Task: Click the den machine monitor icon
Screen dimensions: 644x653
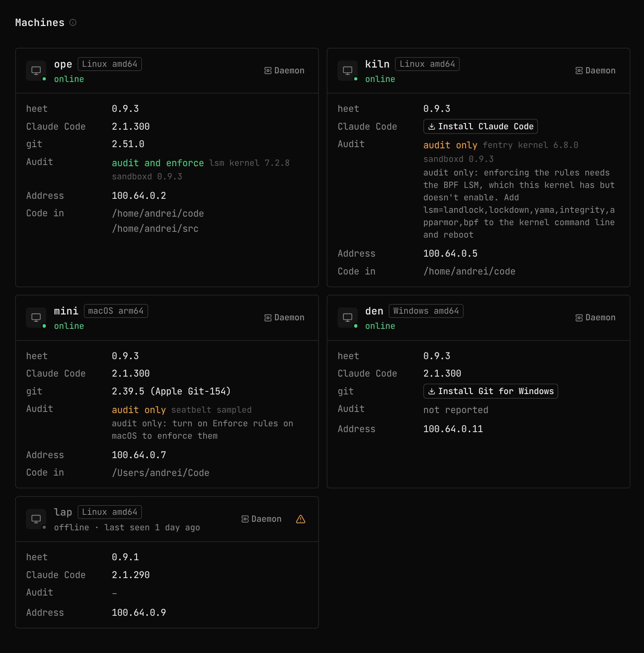Action: click(348, 318)
